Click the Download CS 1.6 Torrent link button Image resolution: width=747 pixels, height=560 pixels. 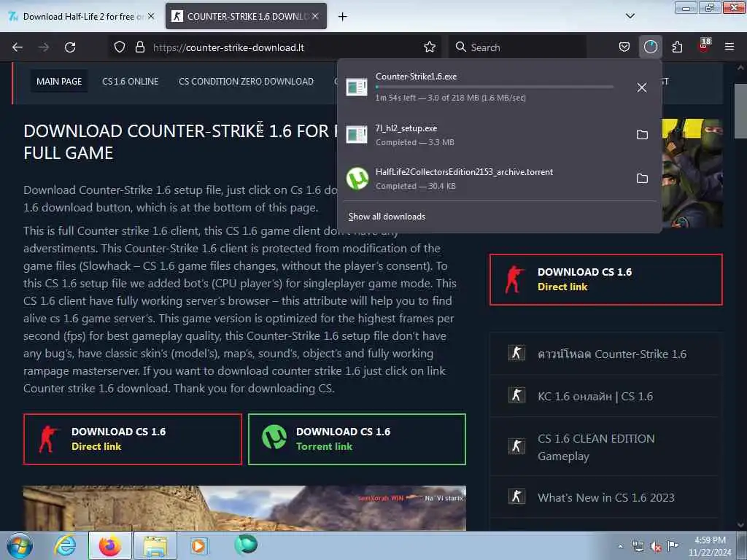357,439
